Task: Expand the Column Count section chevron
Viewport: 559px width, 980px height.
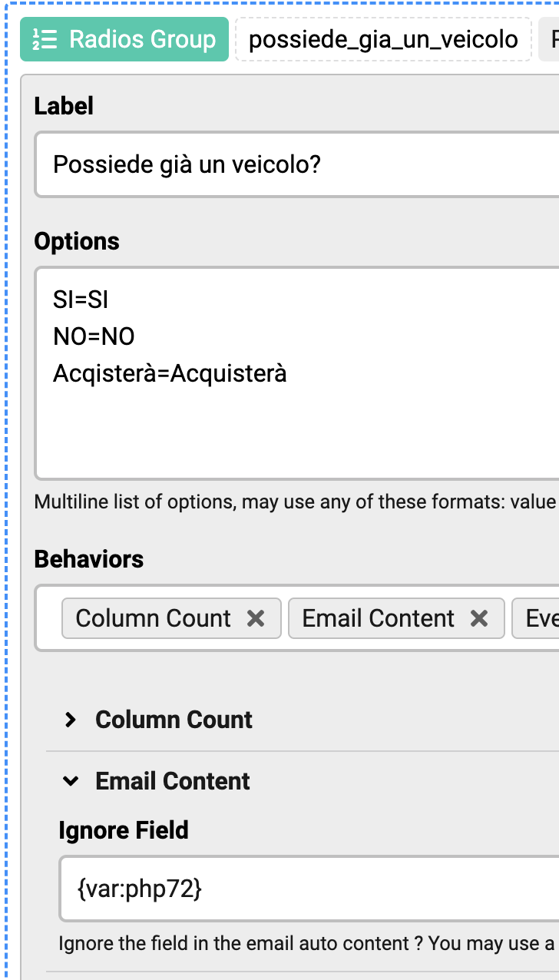Action: tap(71, 720)
